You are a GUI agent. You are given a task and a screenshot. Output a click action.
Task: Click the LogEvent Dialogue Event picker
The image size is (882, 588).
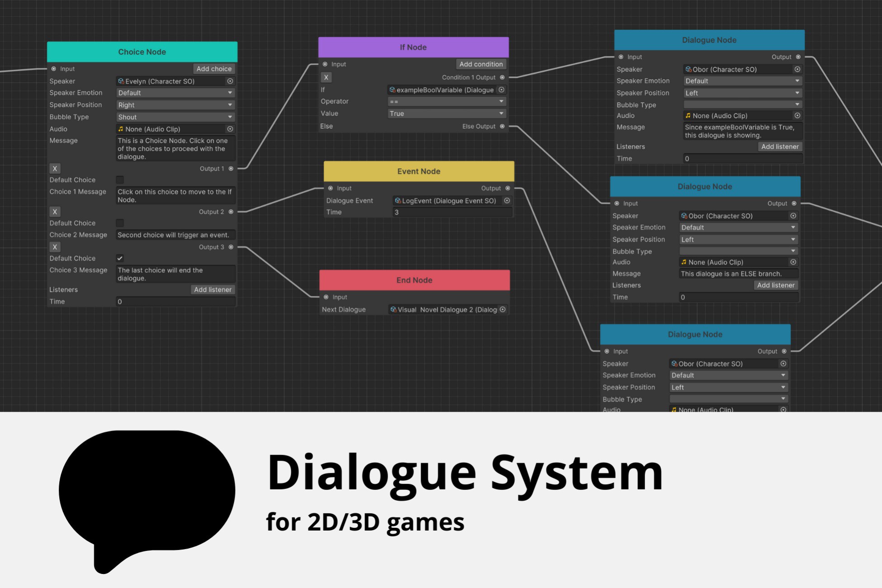[x=507, y=200]
